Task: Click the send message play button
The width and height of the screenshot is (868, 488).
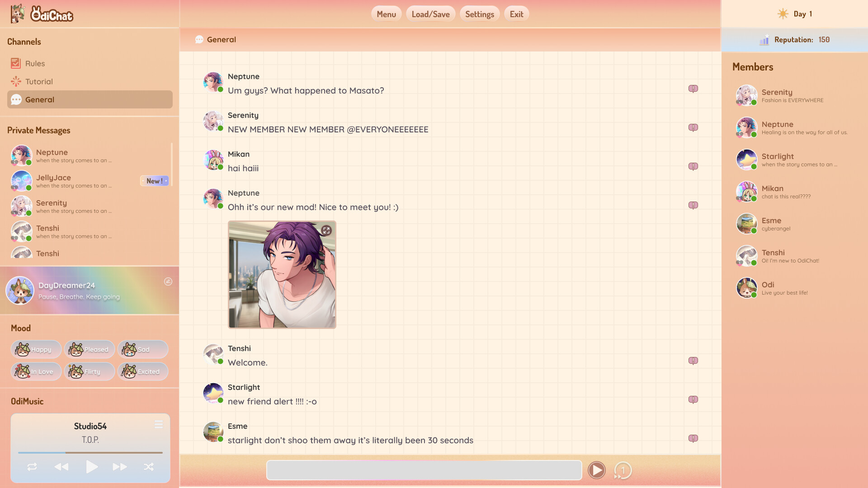Action: pyautogui.click(x=597, y=470)
